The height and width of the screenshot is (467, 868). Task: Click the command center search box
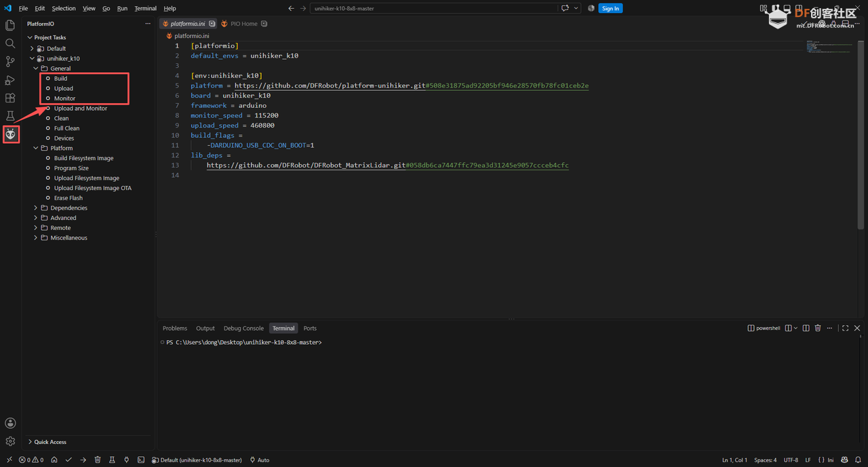pos(433,8)
